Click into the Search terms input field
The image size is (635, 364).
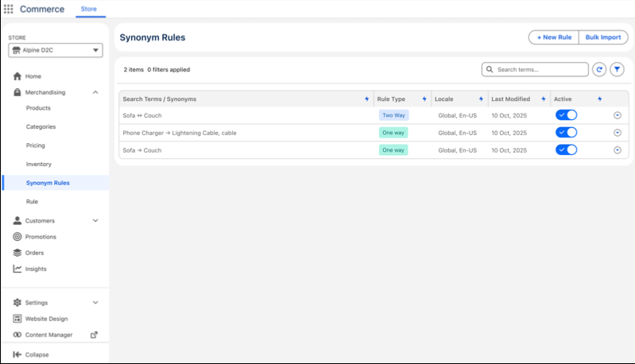click(x=535, y=69)
